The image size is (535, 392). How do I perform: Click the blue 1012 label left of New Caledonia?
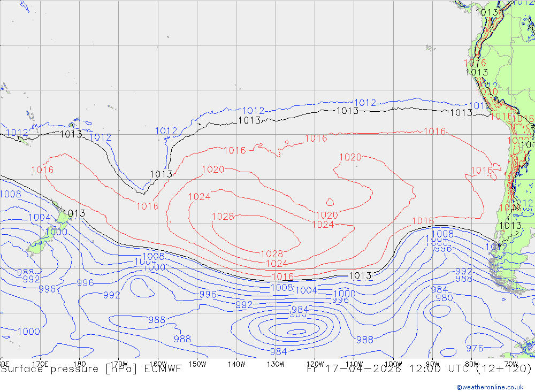pyautogui.click(x=17, y=133)
